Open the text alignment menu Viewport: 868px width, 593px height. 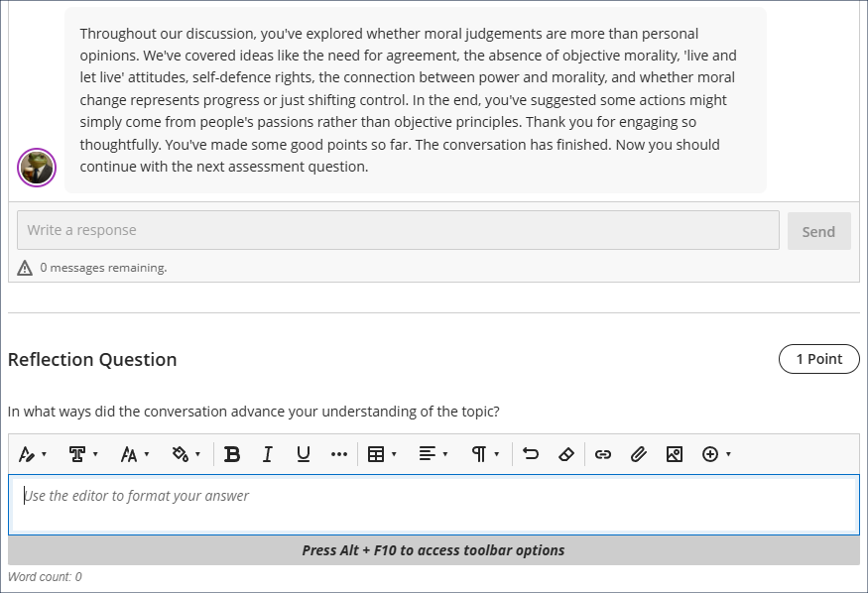[x=433, y=454]
